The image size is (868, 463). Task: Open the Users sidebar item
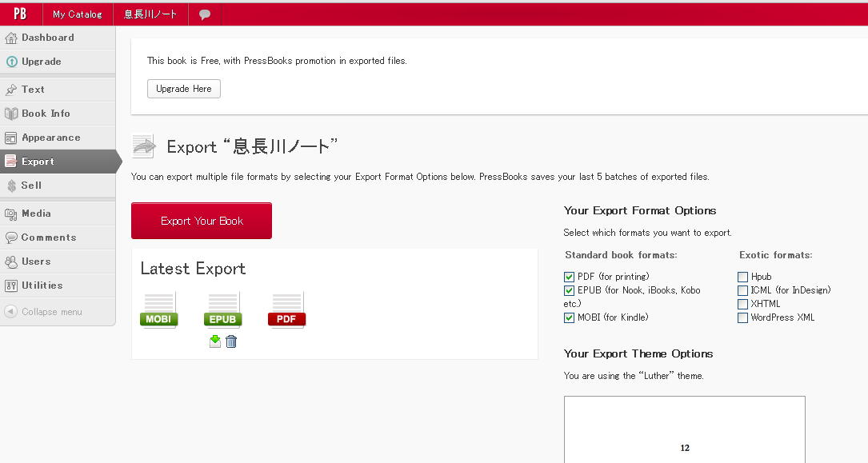[58, 261]
